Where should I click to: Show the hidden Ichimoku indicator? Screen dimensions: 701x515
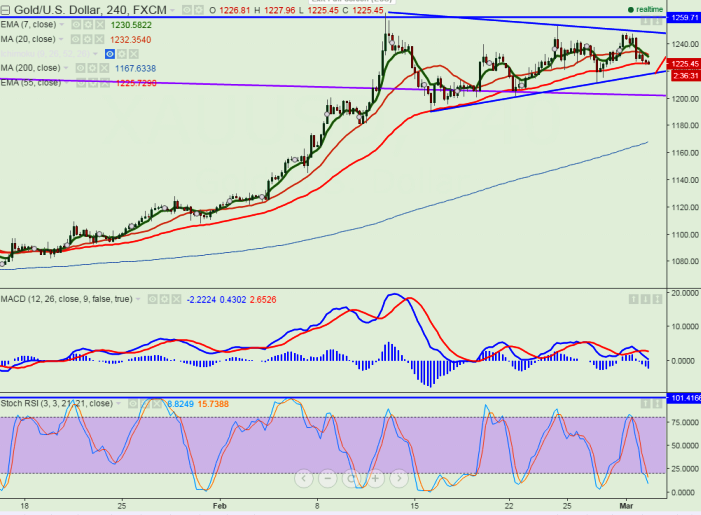110,54
